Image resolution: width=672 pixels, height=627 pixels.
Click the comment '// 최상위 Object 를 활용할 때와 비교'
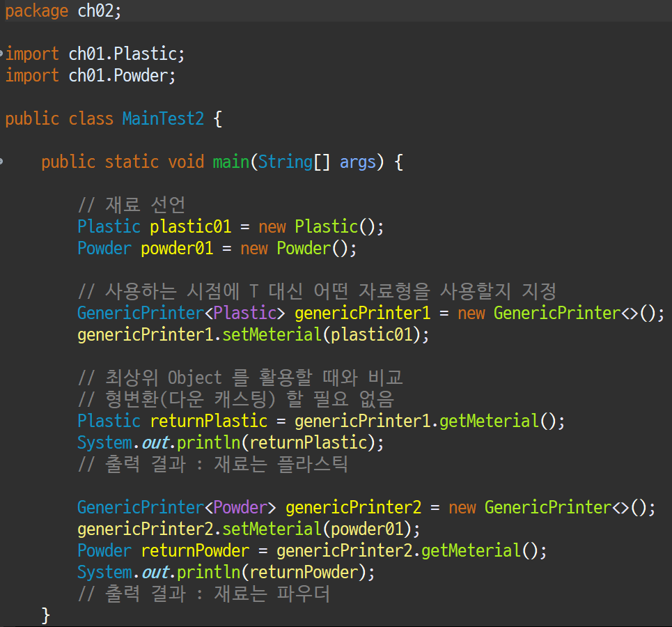240,378
